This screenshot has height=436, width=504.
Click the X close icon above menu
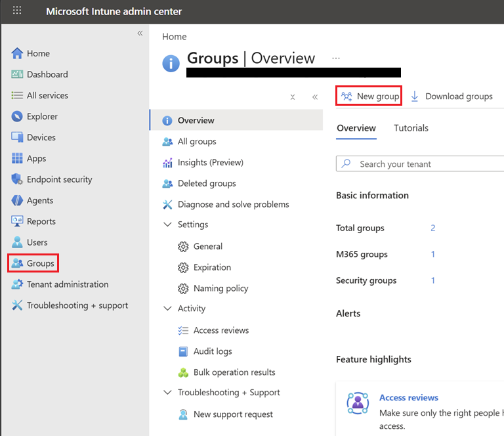(293, 97)
